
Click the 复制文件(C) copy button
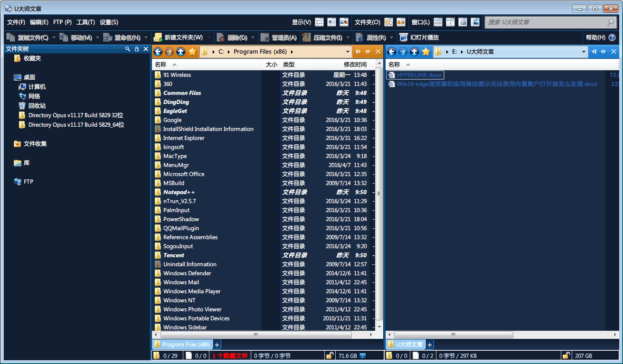[28, 37]
